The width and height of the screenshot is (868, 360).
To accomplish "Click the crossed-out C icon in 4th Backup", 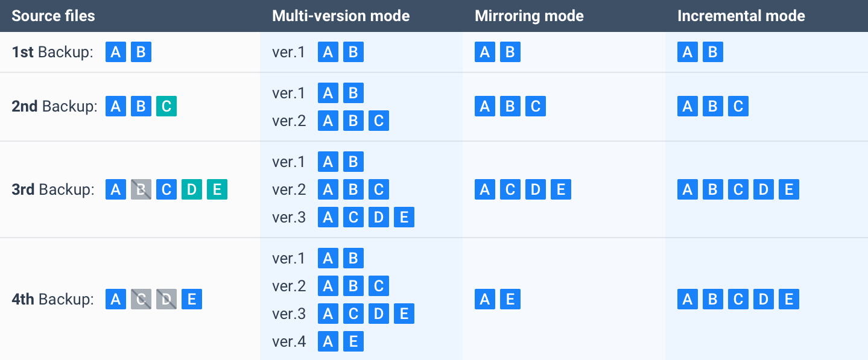I will [x=141, y=299].
